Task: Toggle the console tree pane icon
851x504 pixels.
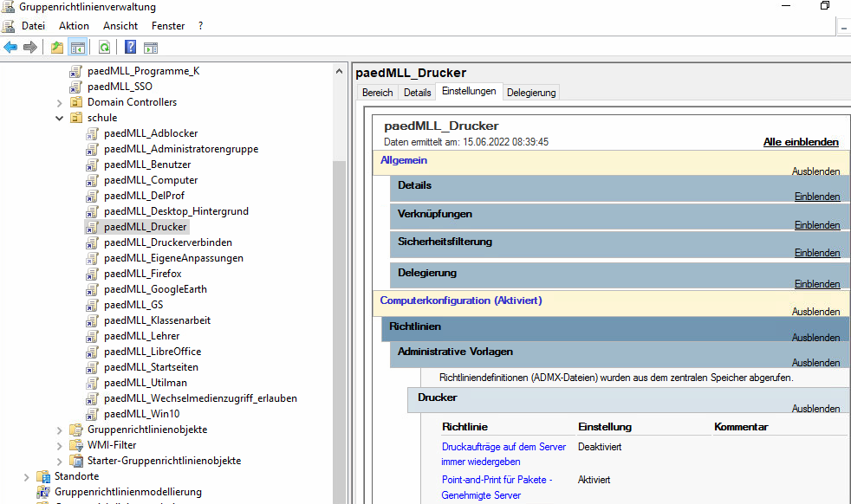Action: 77,48
